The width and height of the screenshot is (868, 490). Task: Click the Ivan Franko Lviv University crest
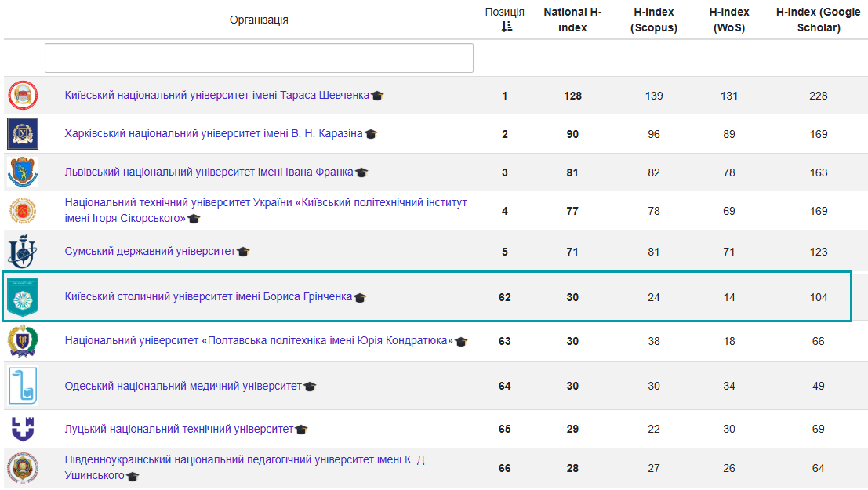tap(22, 172)
